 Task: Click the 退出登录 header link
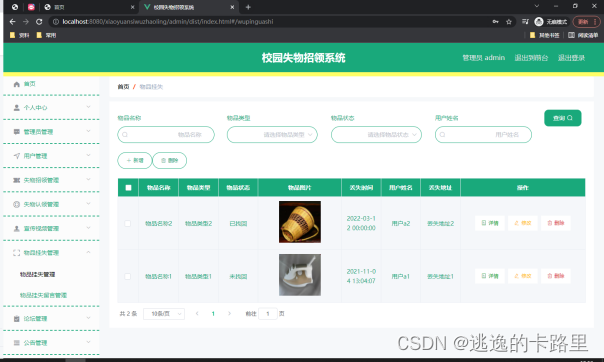571,58
